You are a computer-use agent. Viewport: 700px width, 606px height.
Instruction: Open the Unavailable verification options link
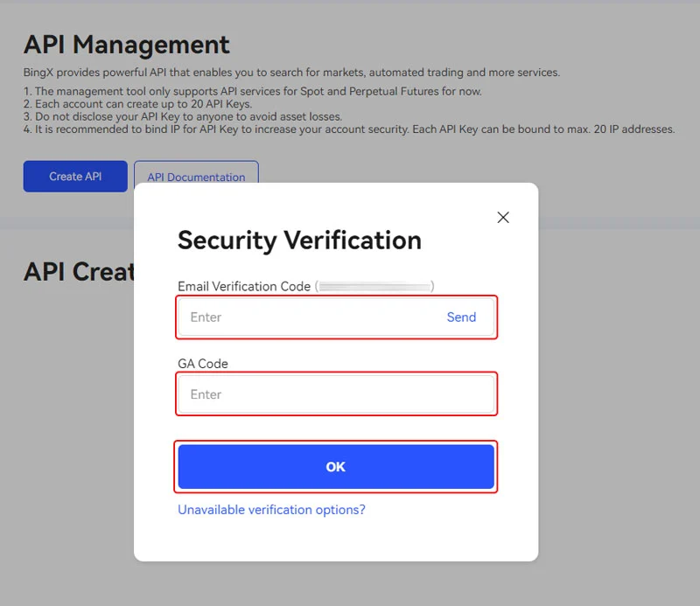271,510
